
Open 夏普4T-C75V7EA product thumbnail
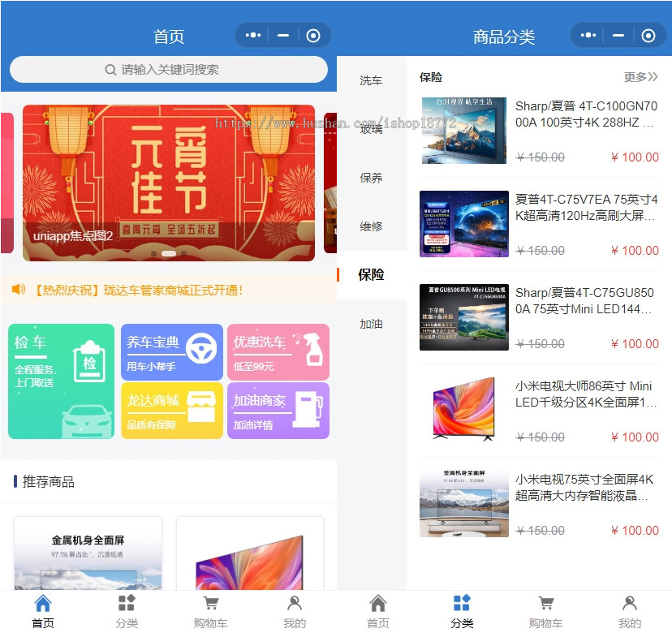(x=464, y=224)
